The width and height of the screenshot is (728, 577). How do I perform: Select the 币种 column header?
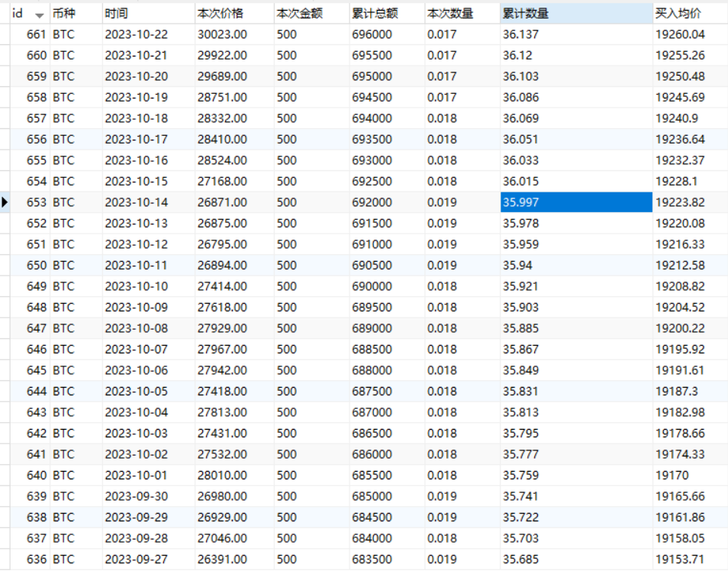click(x=76, y=13)
